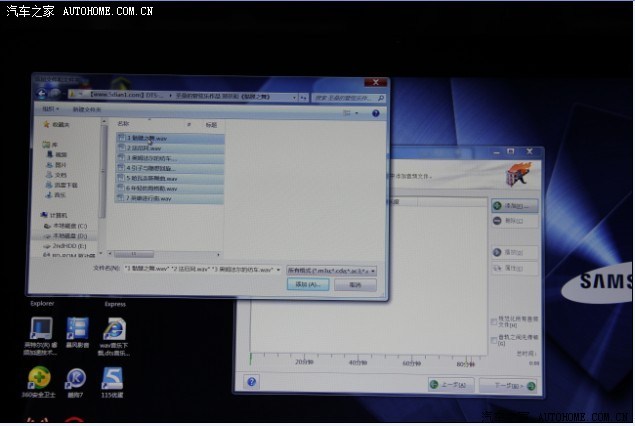Open the Organize dropdown menu in the toolbar

[x=50, y=108]
